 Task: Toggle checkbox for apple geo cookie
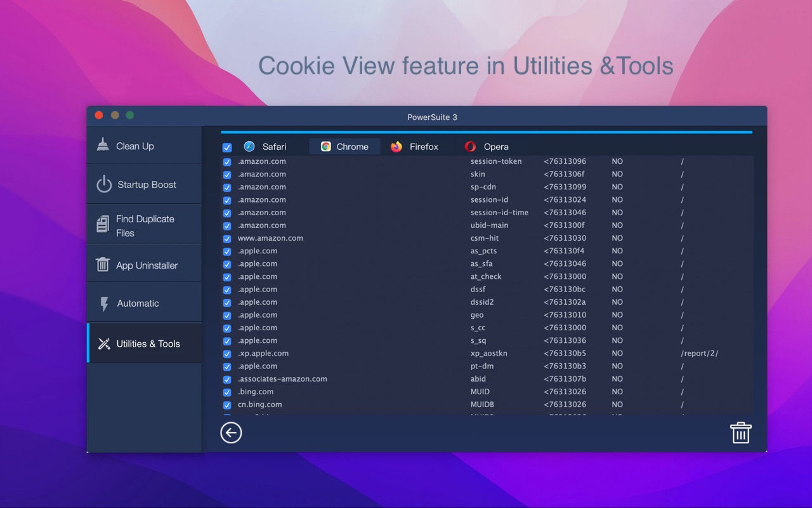coord(227,315)
